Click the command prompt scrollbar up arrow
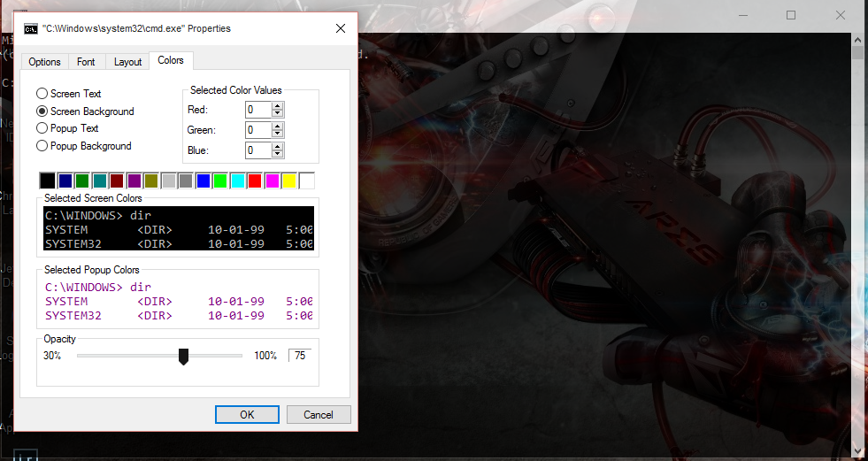 (859, 39)
